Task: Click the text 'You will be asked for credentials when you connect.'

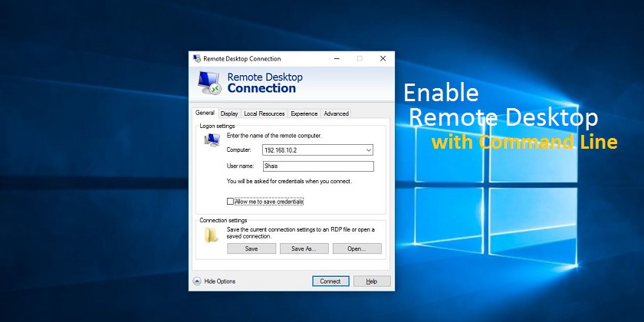Action: point(289,181)
